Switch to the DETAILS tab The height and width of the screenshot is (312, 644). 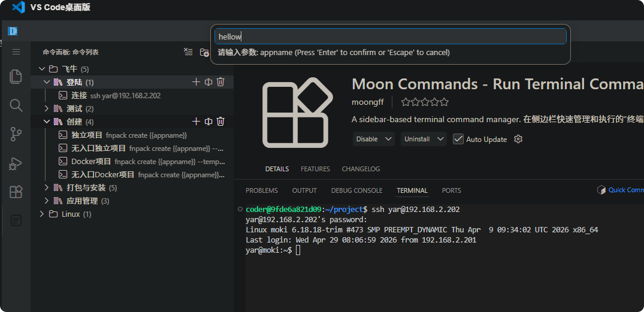pyautogui.click(x=277, y=169)
